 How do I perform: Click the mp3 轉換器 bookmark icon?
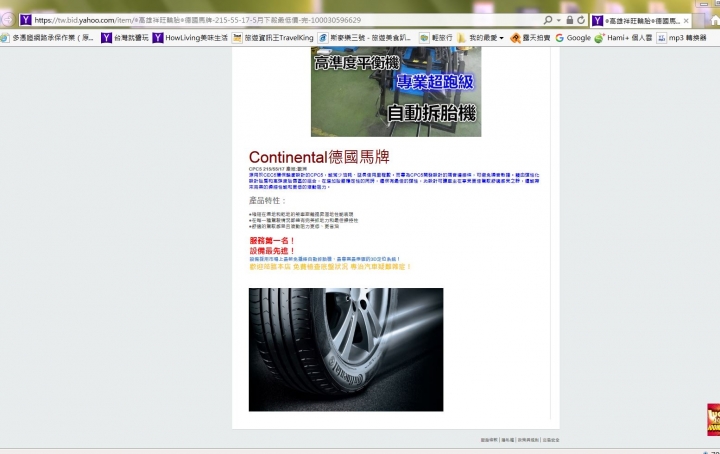pos(661,38)
